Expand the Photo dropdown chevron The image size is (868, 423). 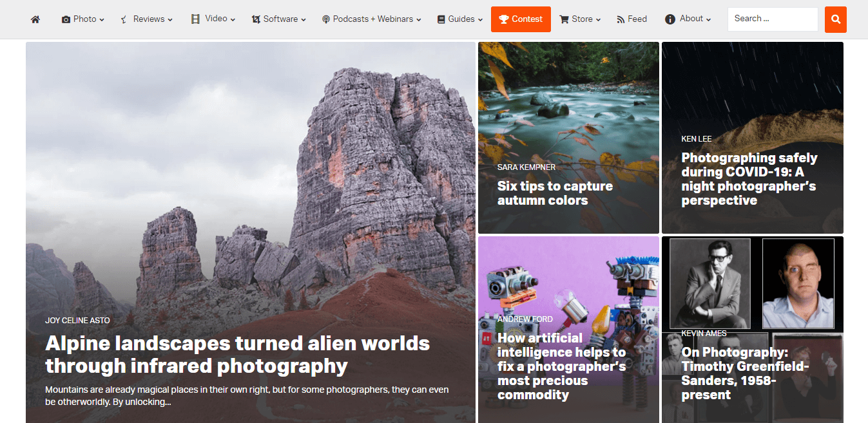point(102,20)
